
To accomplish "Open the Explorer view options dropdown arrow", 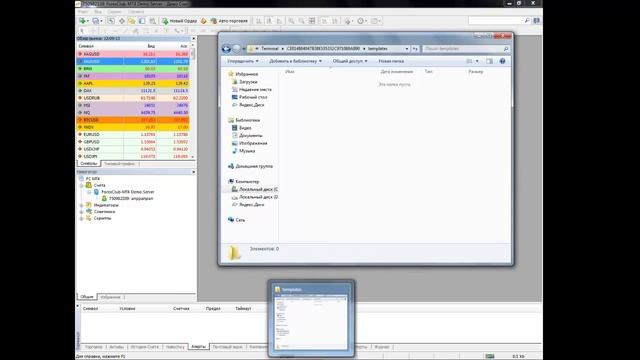I will [477, 61].
